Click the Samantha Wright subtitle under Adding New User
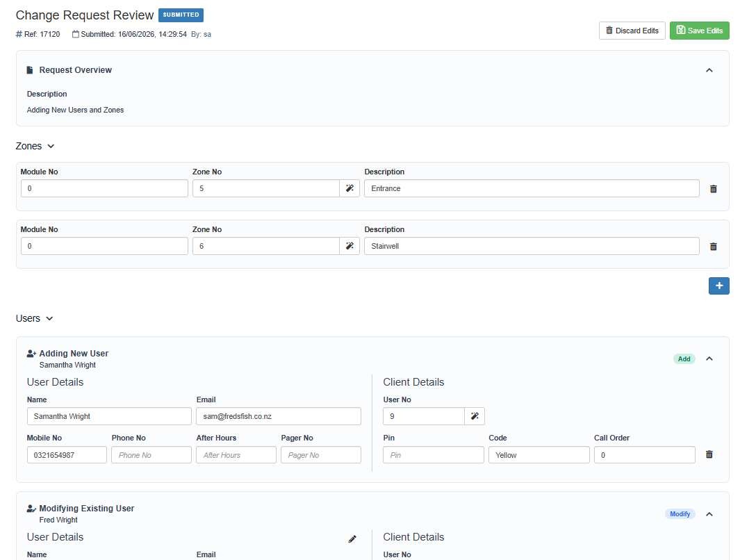 [67, 365]
